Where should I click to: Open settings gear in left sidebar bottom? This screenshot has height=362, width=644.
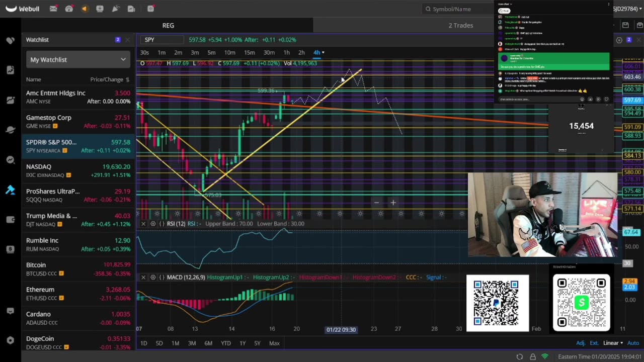10,340
